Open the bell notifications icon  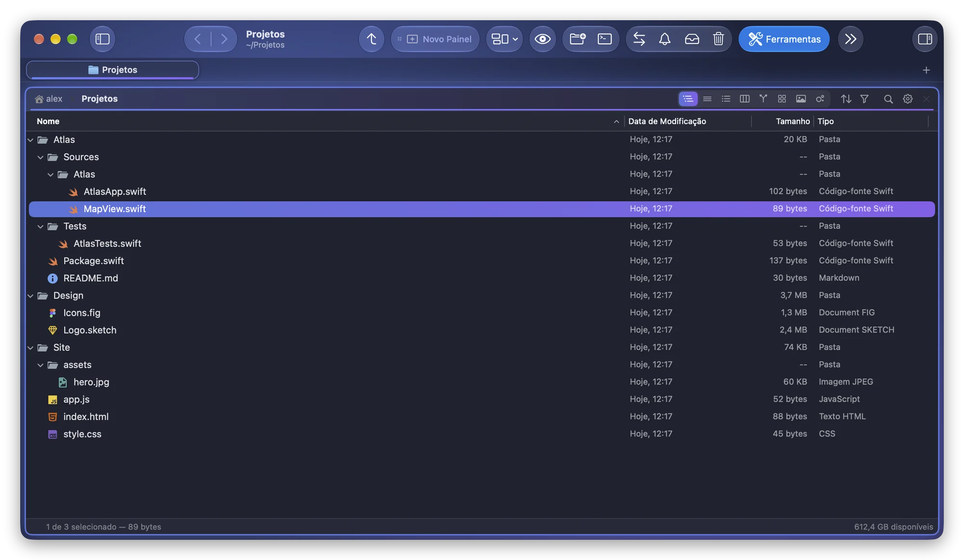[x=665, y=39]
